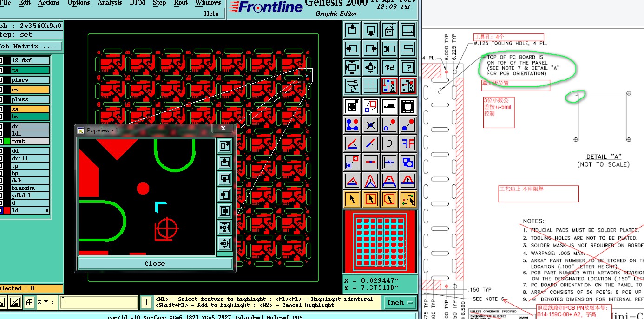Select layer ldi in layer list
The height and width of the screenshot is (319, 644).
(30, 134)
